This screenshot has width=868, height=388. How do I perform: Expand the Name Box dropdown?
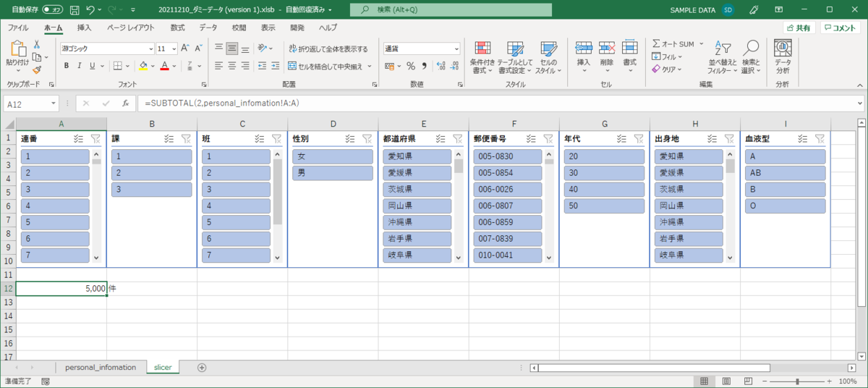click(x=53, y=104)
